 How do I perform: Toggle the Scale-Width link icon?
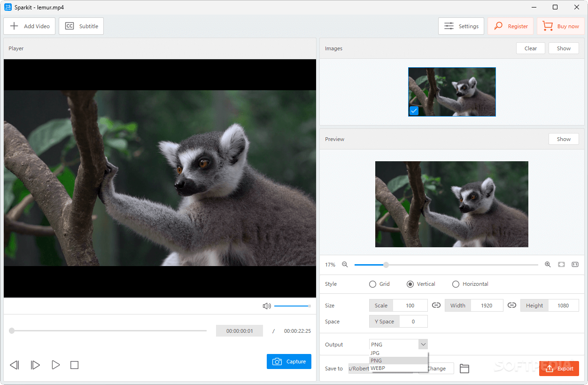tap(436, 306)
